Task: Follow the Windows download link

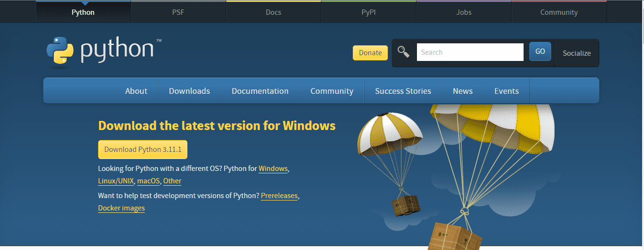Action: (273, 169)
